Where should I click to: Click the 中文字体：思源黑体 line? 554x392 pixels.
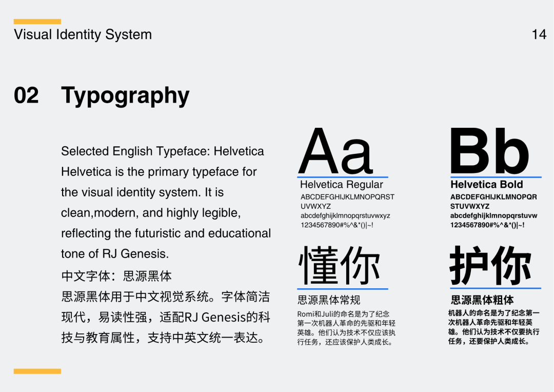116,276
